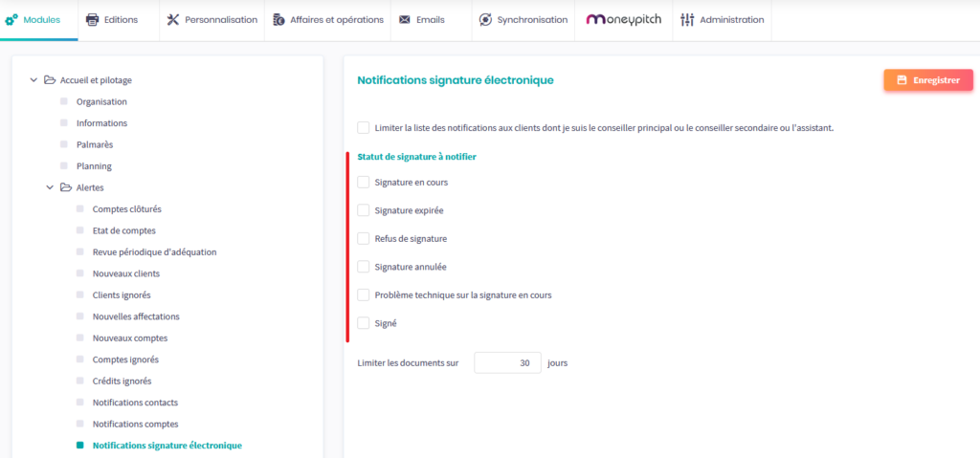Enable the Signature en cours checkbox

click(363, 182)
